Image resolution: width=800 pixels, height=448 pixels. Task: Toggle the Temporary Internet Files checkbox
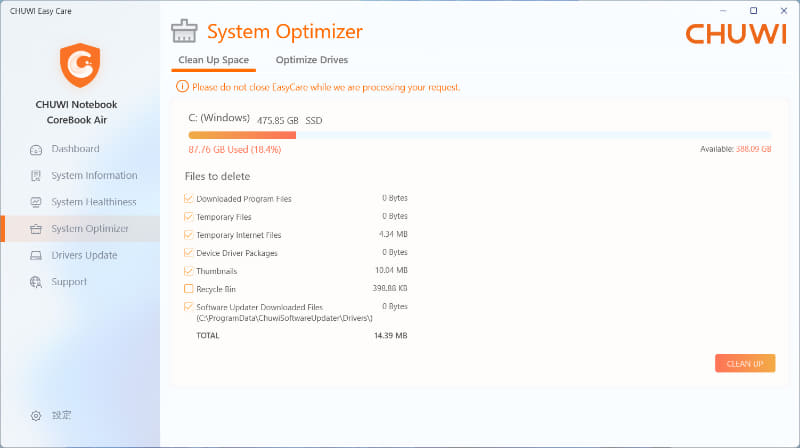point(188,235)
